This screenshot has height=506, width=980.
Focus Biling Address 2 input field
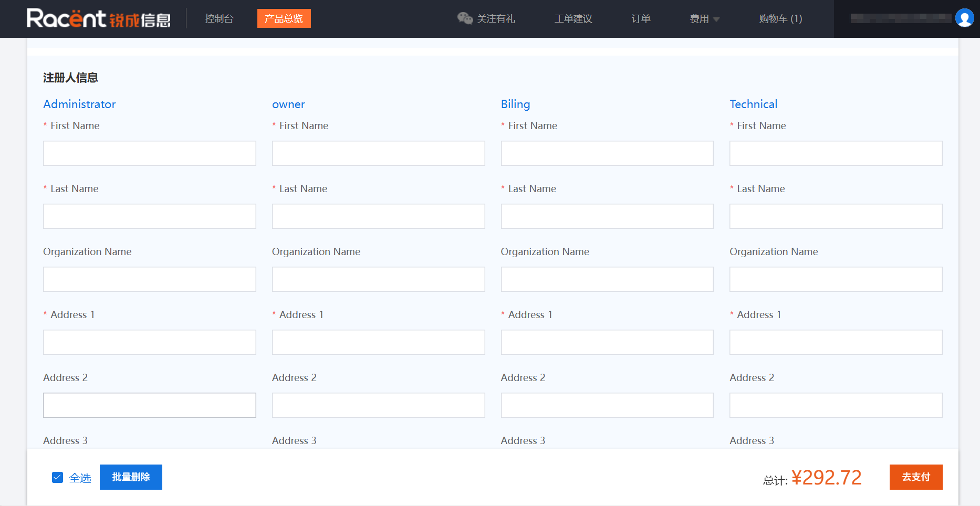pyautogui.click(x=607, y=405)
